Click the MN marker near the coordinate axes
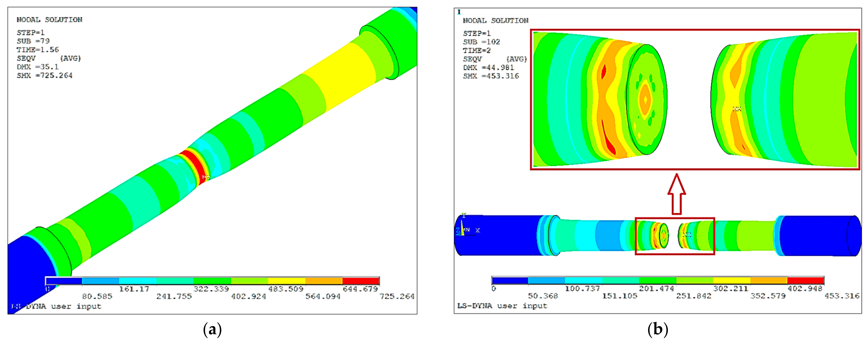Viewport: 868px width, 344px height. click(x=467, y=230)
